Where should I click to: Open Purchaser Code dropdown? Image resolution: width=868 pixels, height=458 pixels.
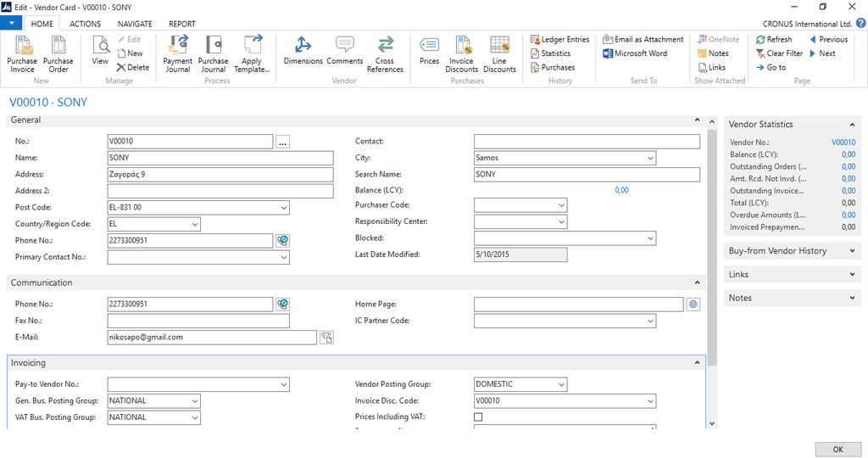561,205
